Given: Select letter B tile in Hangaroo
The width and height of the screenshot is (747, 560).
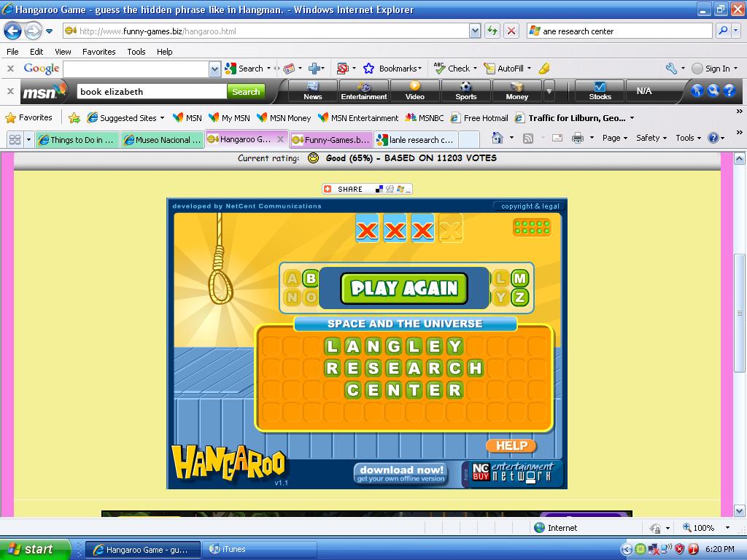Looking at the screenshot, I should 311,278.
